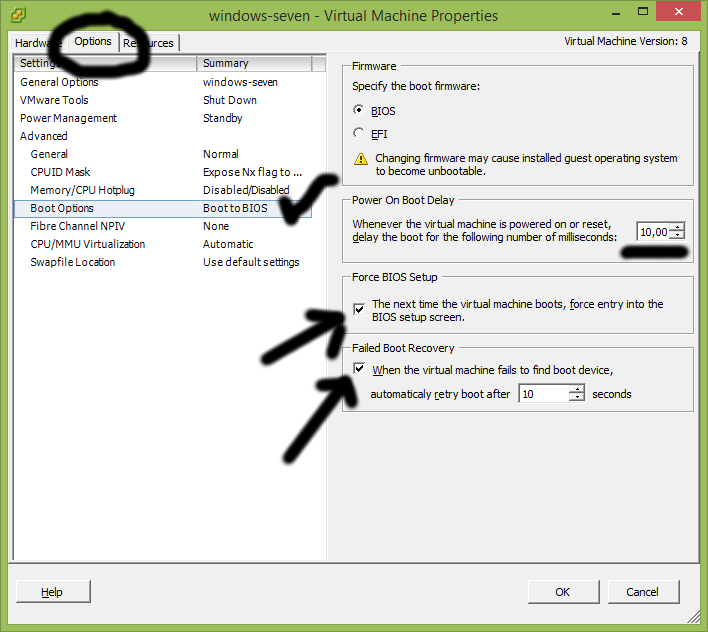Click the VMware app icon in title bar

[18, 15]
